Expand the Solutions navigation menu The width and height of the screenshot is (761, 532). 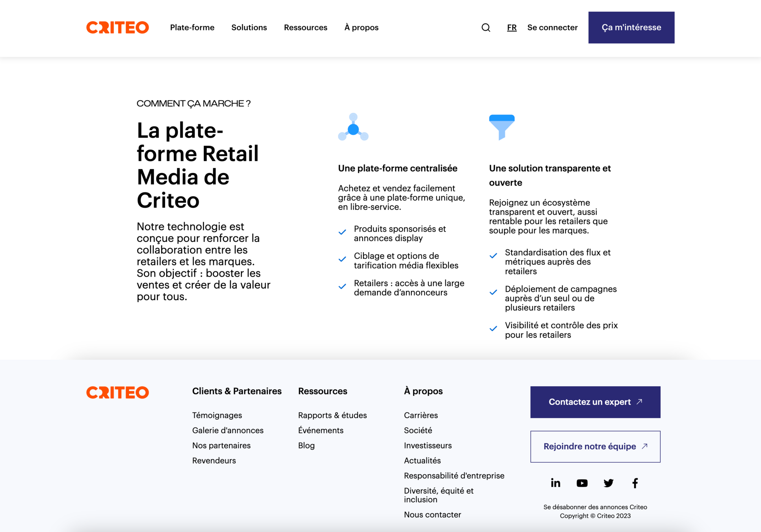point(249,28)
